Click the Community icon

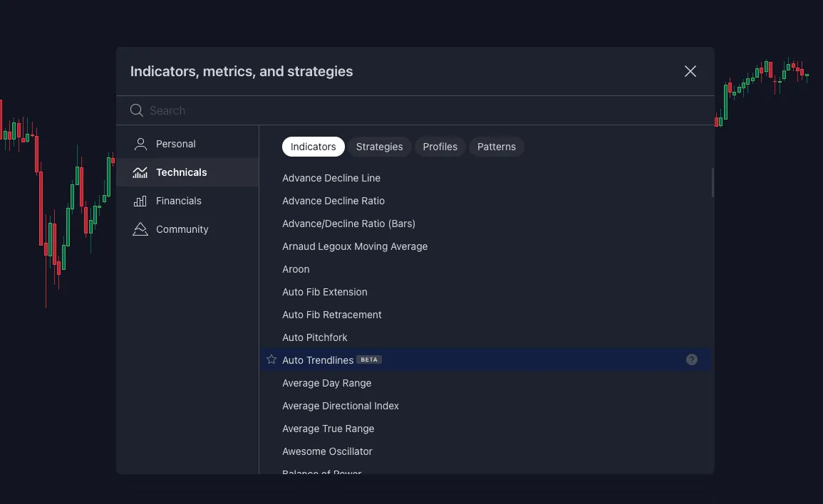140,229
